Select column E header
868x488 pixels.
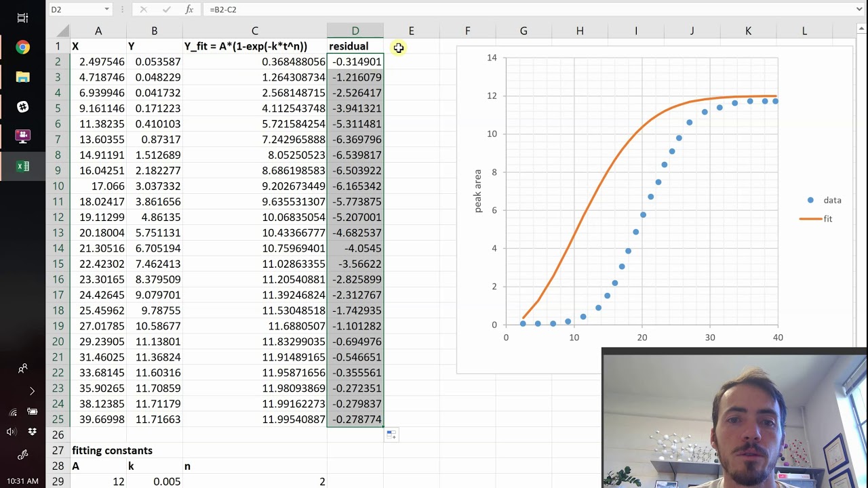point(411,31)
